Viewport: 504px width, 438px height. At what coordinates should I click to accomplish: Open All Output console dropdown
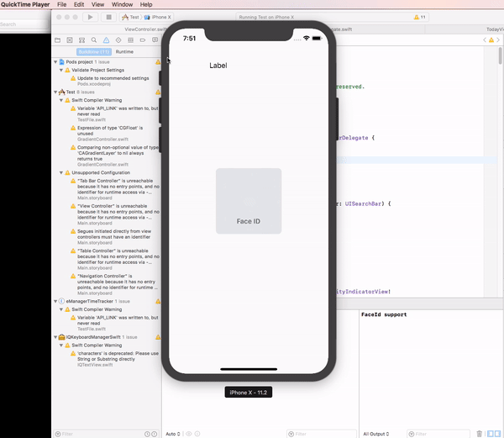[376, 434]
